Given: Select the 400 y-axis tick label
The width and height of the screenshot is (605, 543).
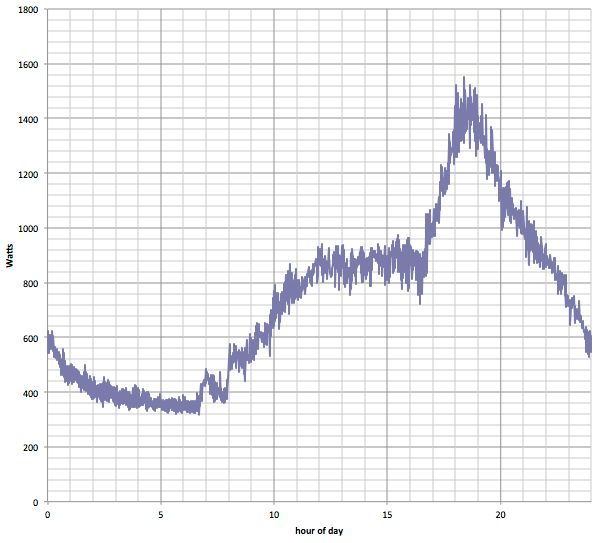Looking at the screenshot, I should click(x=30, y=393).
